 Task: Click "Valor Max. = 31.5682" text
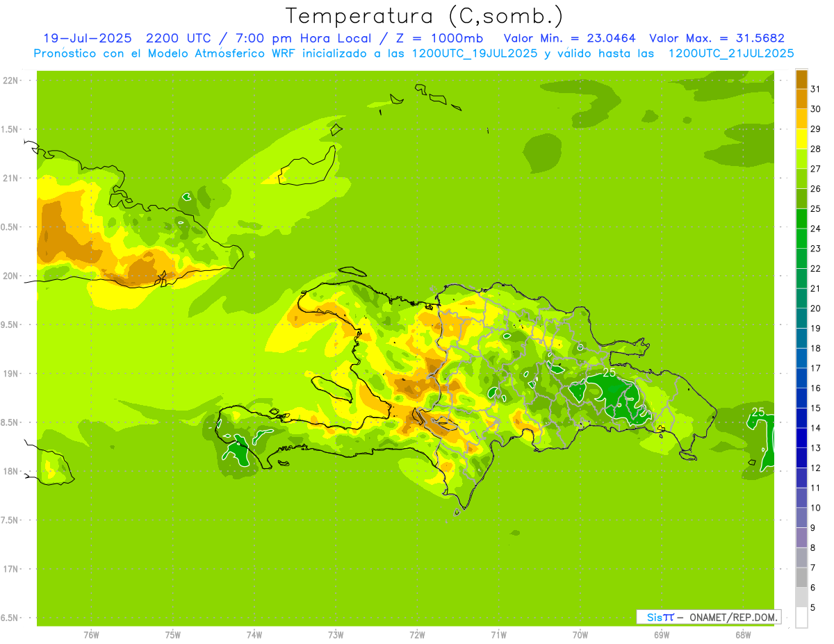pyautogui.click(x=717, y=38)
